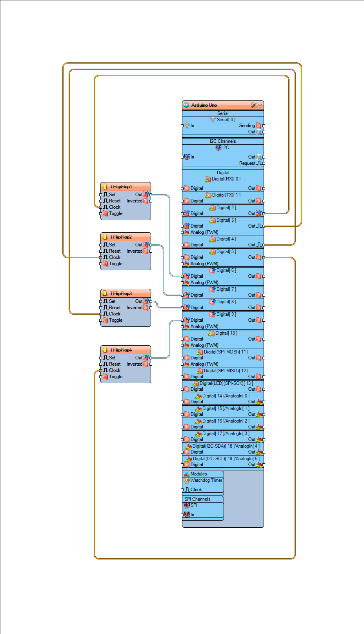Select the TFlipFlop1 component title

coord(121,187)
